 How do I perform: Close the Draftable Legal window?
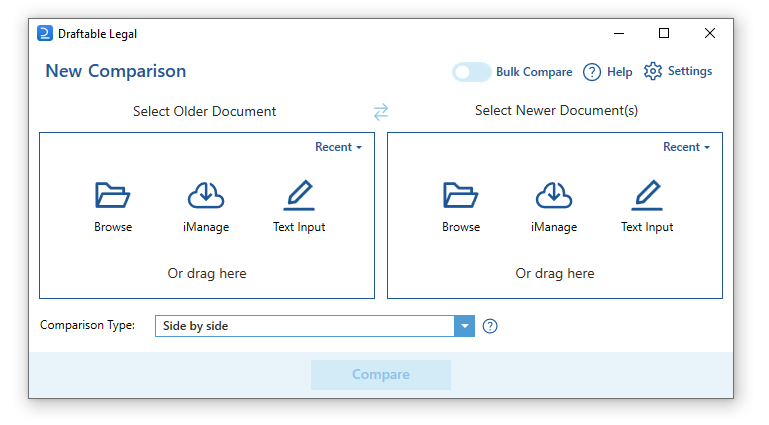click(710, 33)
